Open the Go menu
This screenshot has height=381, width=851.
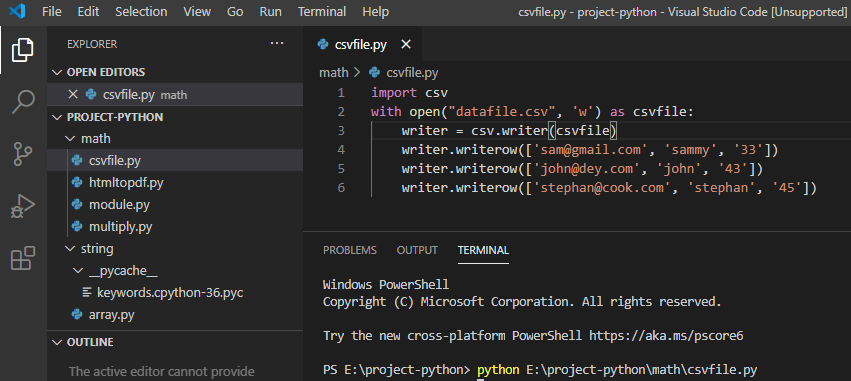pos(235,11)
